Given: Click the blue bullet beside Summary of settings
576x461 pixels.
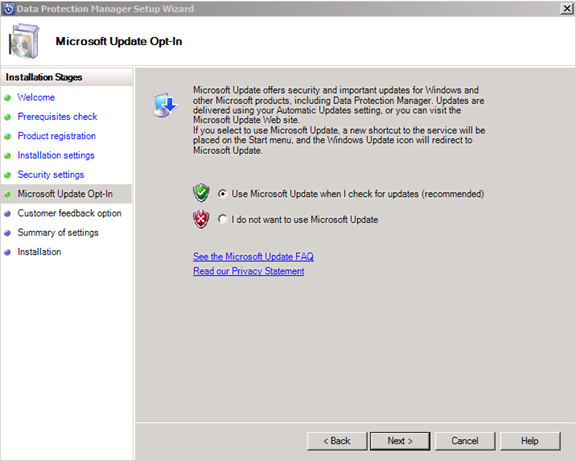Looking at the screenshot, I should click(7, 233).
